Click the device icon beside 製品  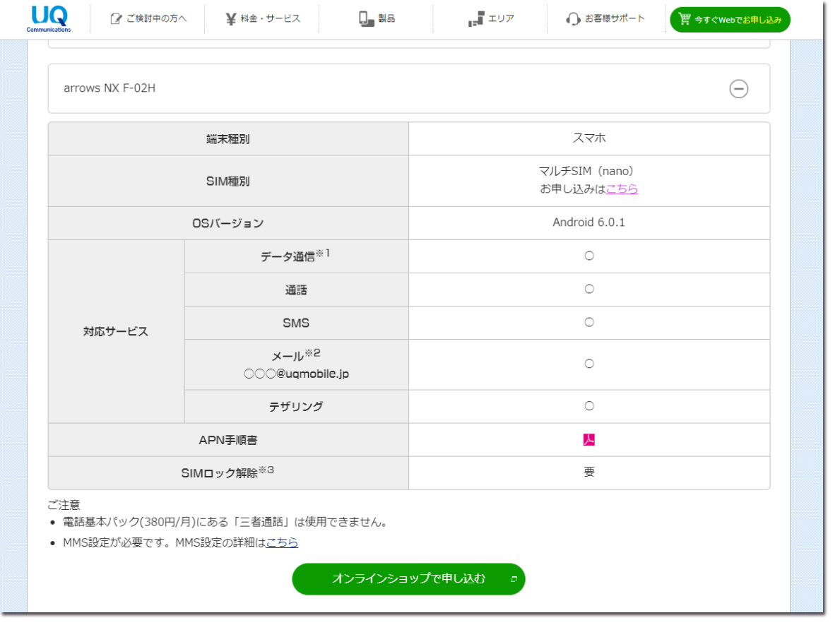(365, 19)
